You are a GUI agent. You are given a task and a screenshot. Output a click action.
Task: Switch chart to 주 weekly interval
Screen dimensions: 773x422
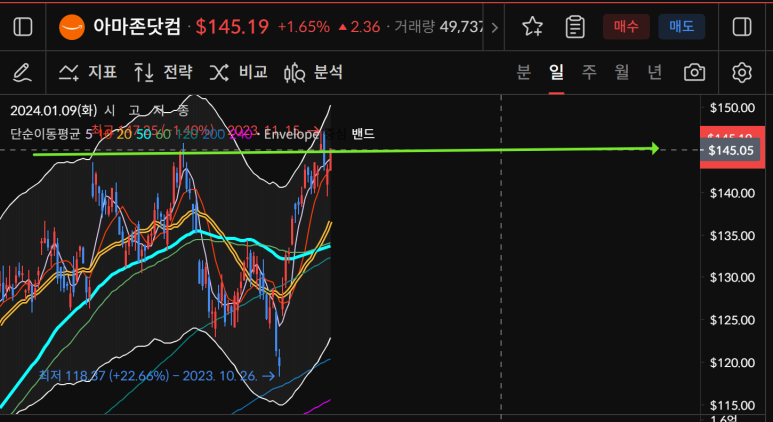tap(589, 72)
